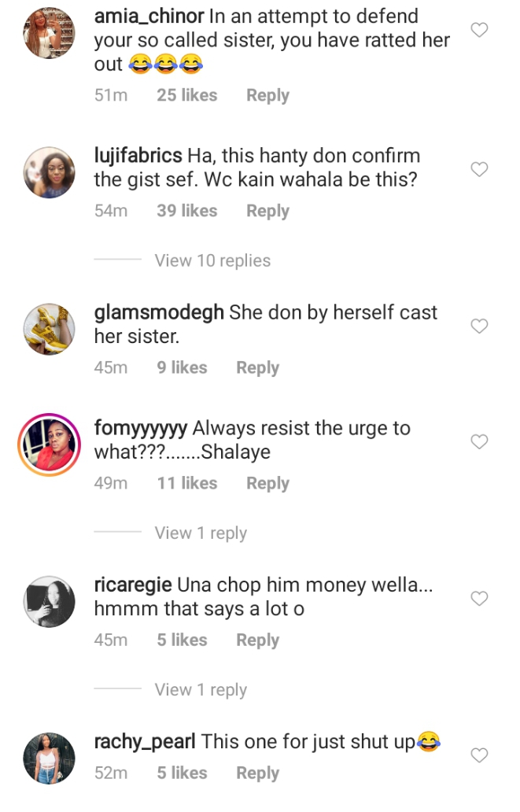Like rachy_pearl's comment heart

click(479, 756)
